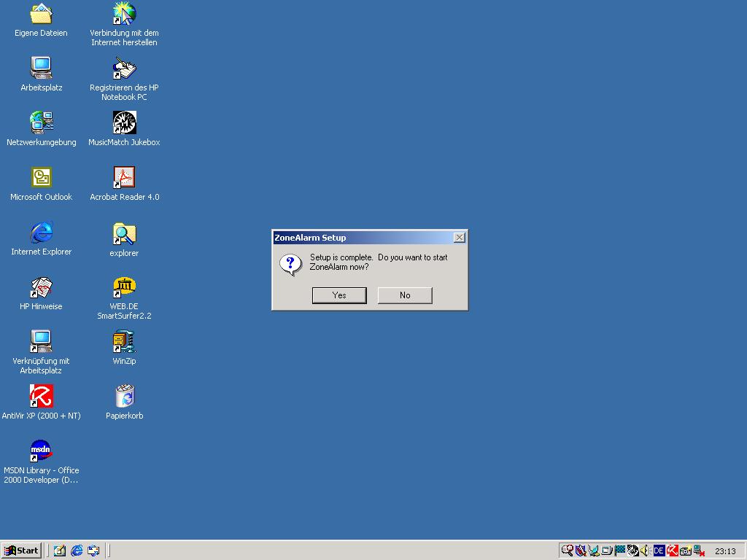Select the MSDN Library desktop icon

coord(41,461)
